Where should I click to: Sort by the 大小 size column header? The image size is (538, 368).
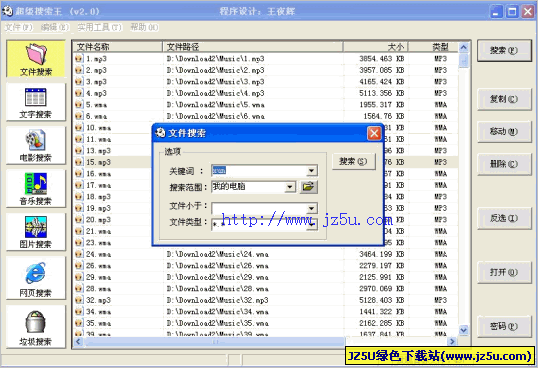pos(375,47)
